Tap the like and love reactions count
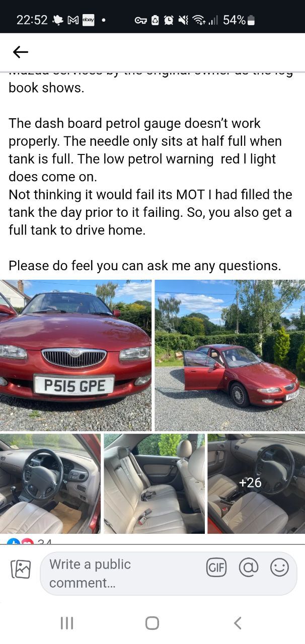305x644 pixels. click(29, 541)
